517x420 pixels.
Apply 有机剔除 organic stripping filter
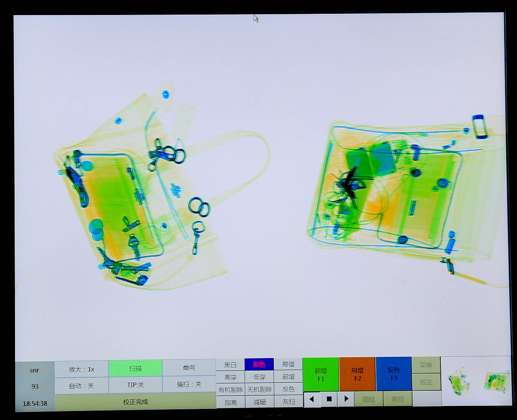click(x=230, y=390)
